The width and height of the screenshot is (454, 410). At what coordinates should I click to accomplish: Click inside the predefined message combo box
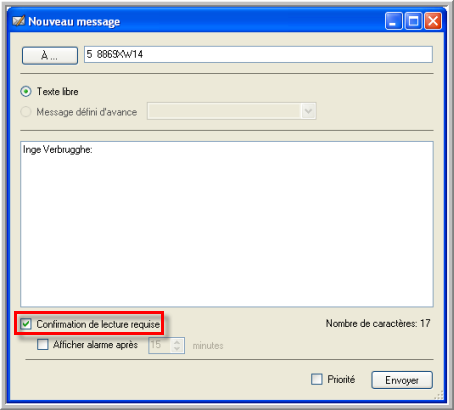click(x=224, y=111)
